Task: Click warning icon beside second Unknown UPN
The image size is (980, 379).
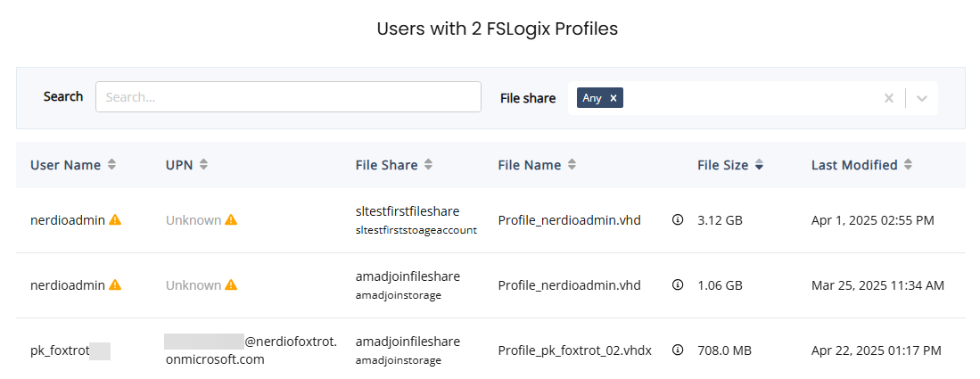Action: (x=231, y=285)
